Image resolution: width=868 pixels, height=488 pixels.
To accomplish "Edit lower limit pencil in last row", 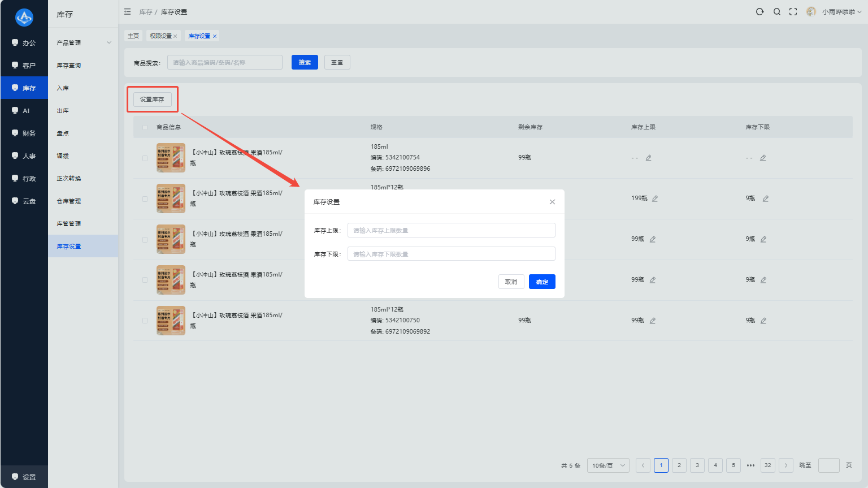I will [763, 321].
